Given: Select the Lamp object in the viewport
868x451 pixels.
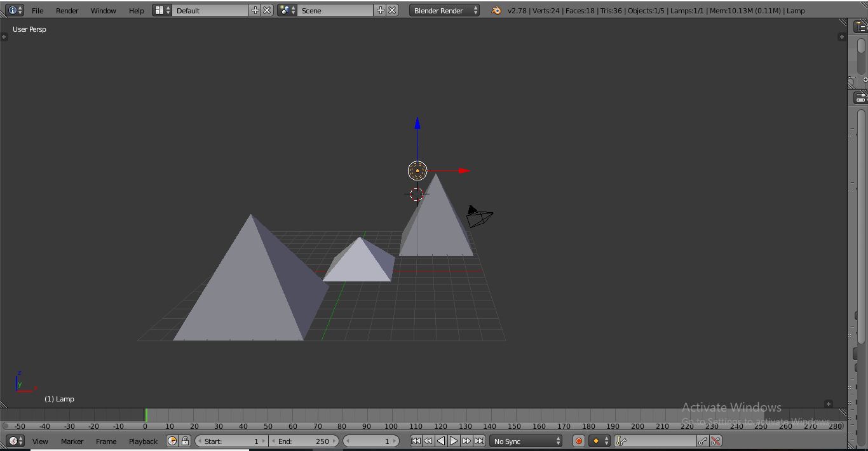Looking at the screenshot, I should pos(417,170).
